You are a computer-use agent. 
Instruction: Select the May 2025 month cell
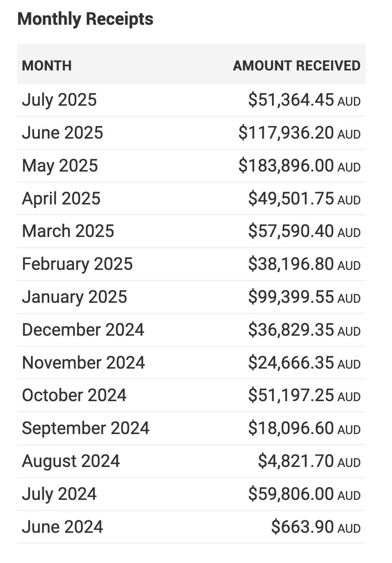(x=60, y=166)
